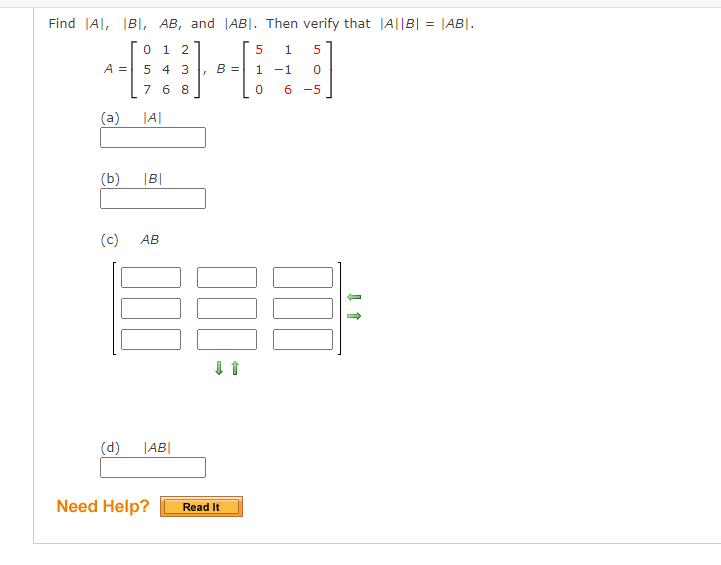Viewport: 721px width, 565px height.
Task: Select AB matrix row 3 column 2 box
Action: (x=227, y=339)
